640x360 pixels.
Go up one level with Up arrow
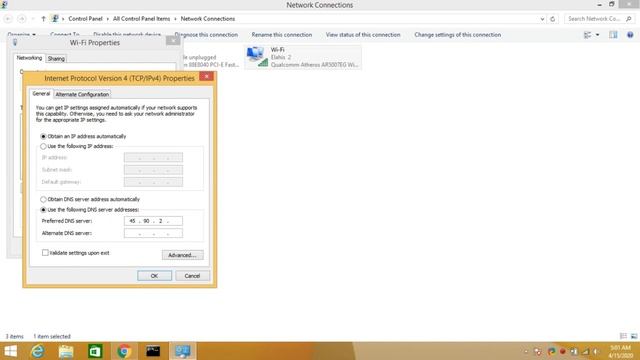coord(43,19)
